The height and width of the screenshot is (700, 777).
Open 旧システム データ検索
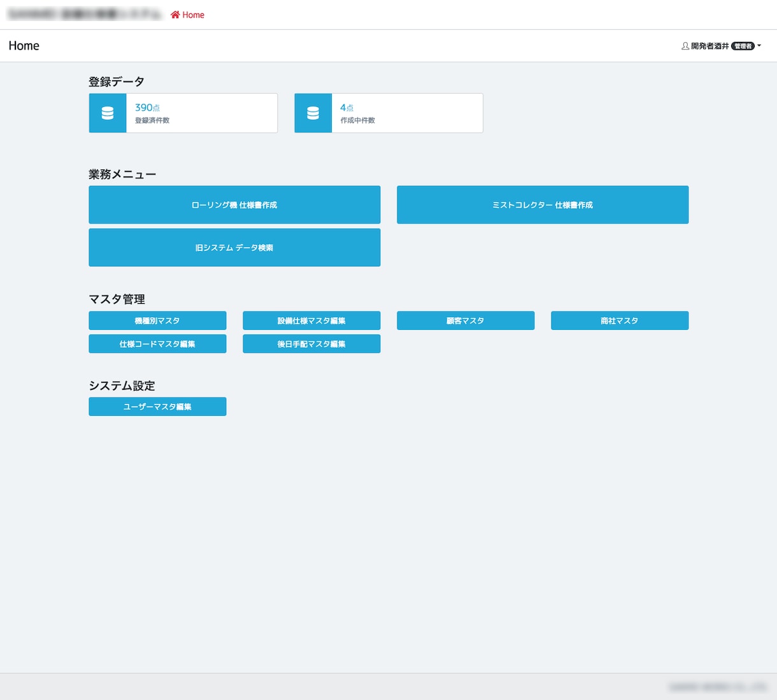(234, 247)
